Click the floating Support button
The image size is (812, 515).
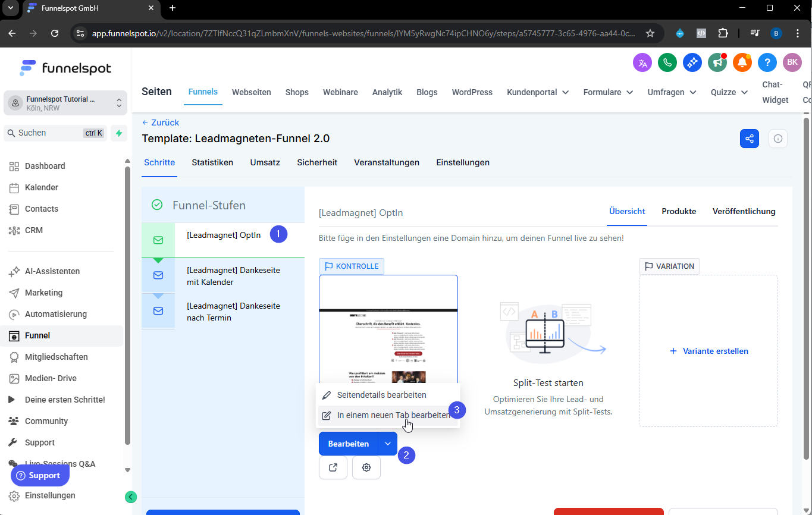(x=40, y=475)
